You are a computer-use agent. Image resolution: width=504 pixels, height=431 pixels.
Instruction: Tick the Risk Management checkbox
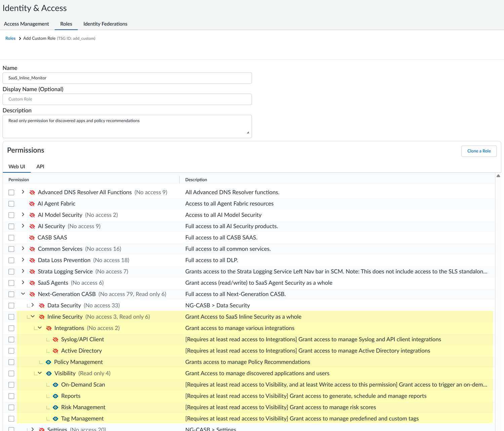(x=11, y=407)
